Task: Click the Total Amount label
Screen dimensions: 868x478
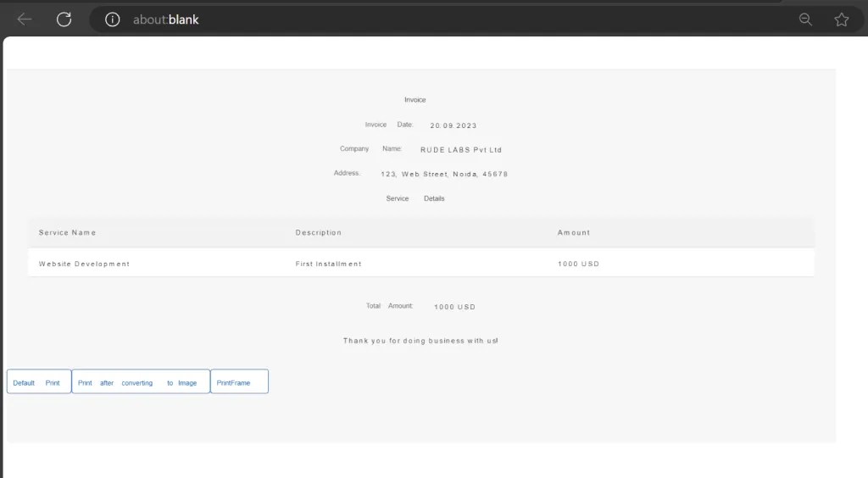Action: coord(390,306)
